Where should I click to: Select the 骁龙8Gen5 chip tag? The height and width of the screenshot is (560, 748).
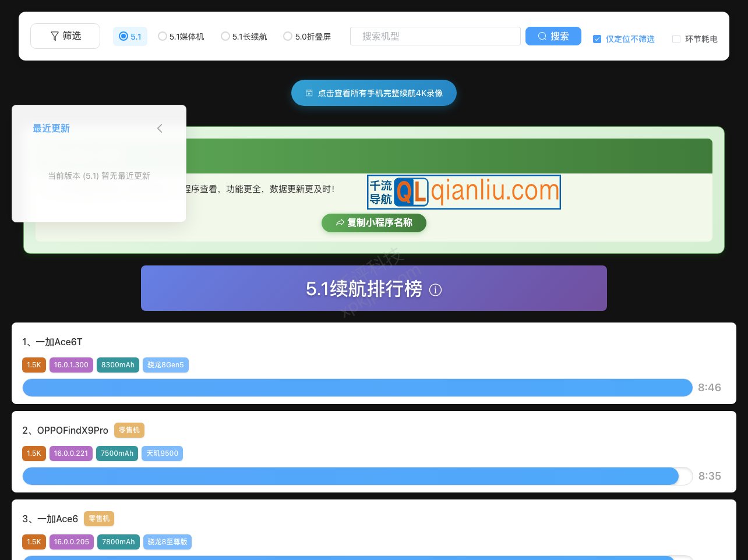pyautogui.click(x=165, y=365)
